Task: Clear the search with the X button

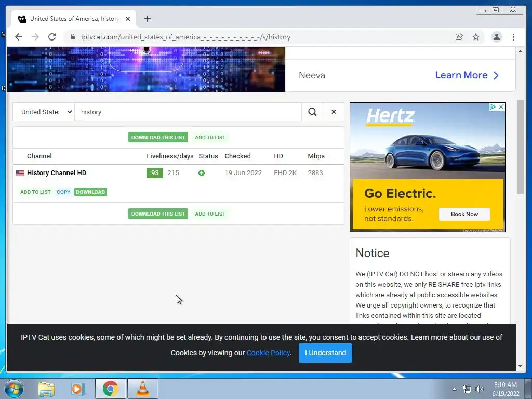Action: click(334, 112)
